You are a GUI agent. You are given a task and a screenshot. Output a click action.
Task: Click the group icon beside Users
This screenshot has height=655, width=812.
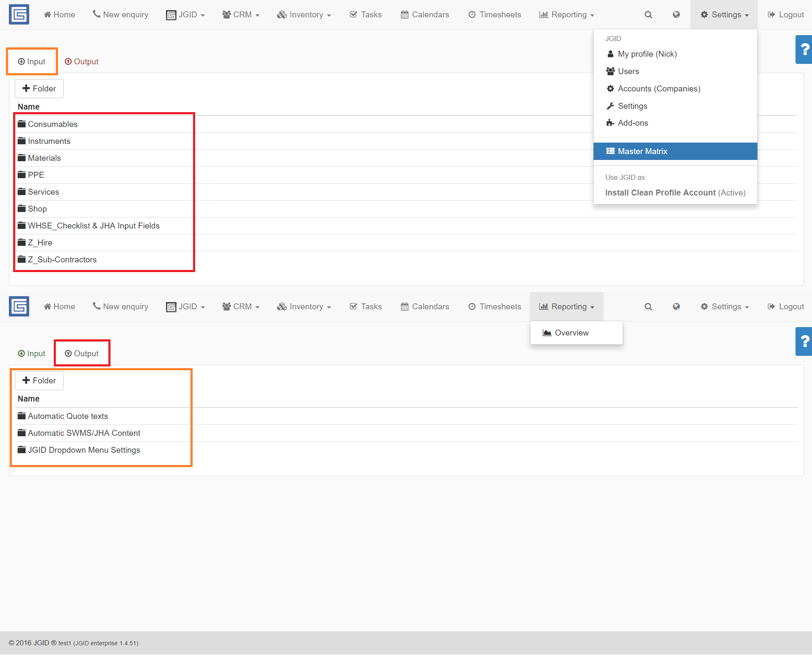610,71
